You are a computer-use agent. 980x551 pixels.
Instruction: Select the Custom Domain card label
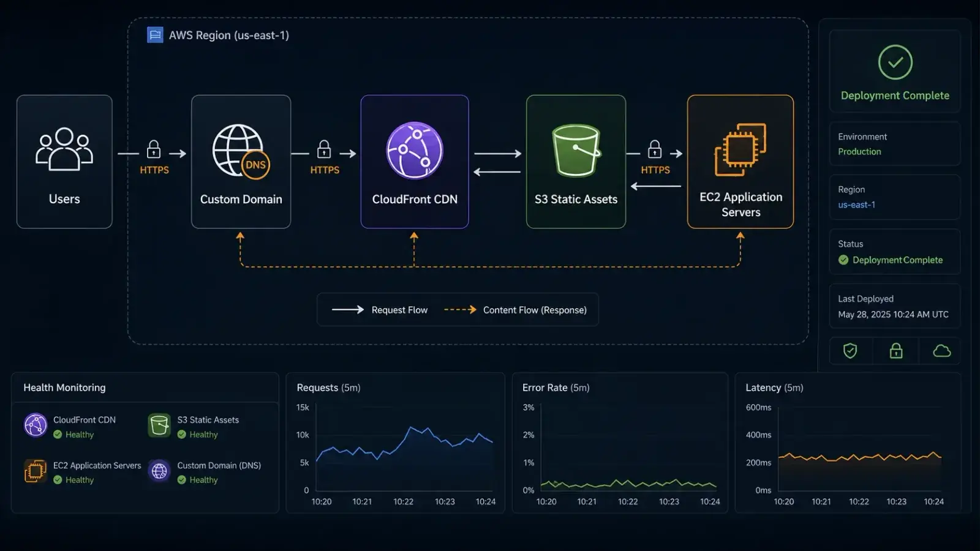pos(241,199)
